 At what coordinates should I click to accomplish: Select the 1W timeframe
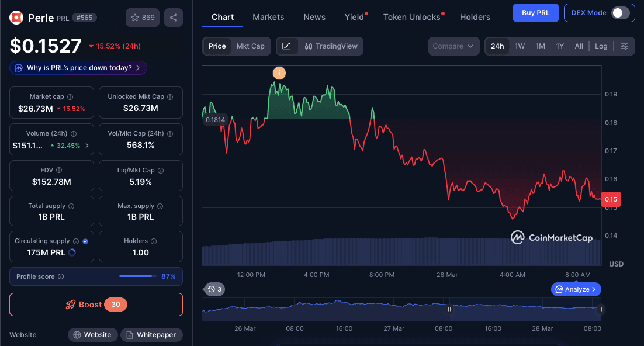pyautogui.click(x=520, y=46)
